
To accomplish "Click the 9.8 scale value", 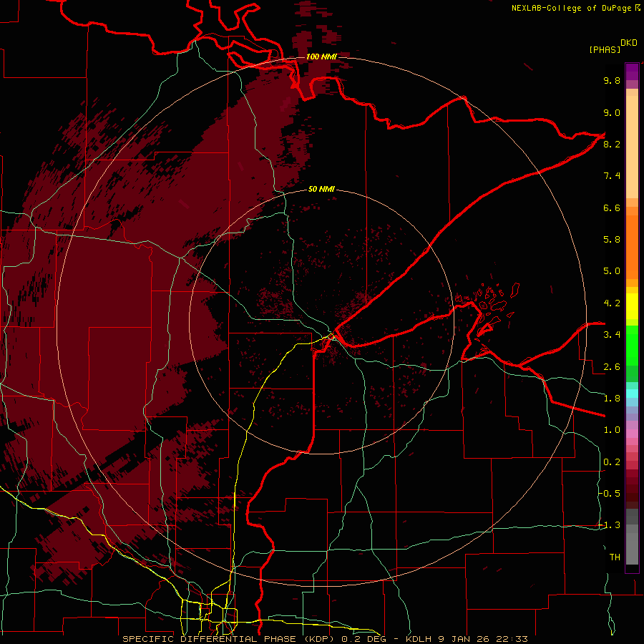I will click(x=612, y=80).
